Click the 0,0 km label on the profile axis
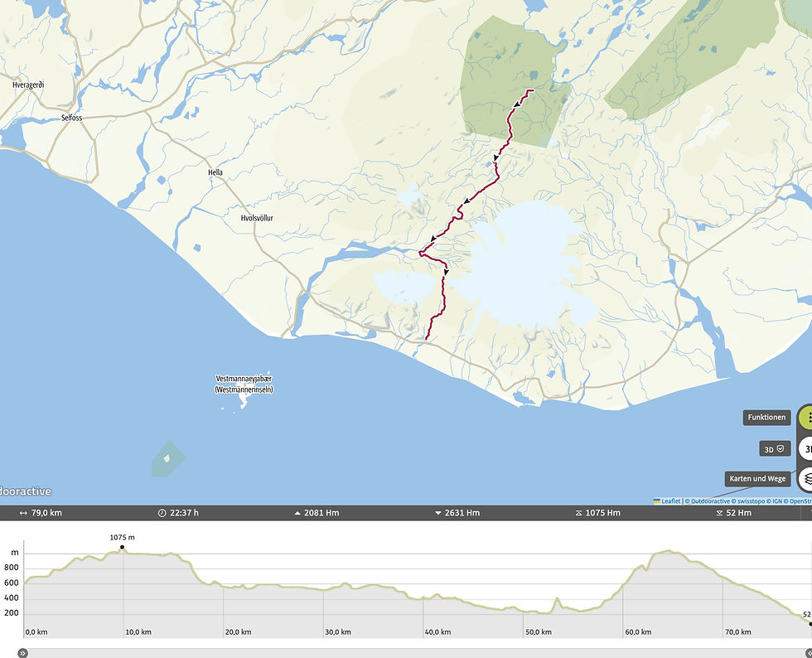 36,632
